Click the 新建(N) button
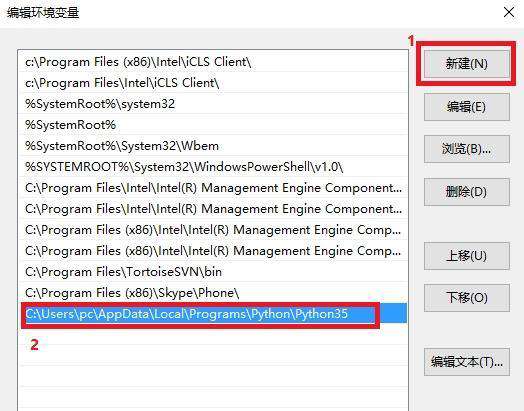524x411 pixels. tap(467, 63)
